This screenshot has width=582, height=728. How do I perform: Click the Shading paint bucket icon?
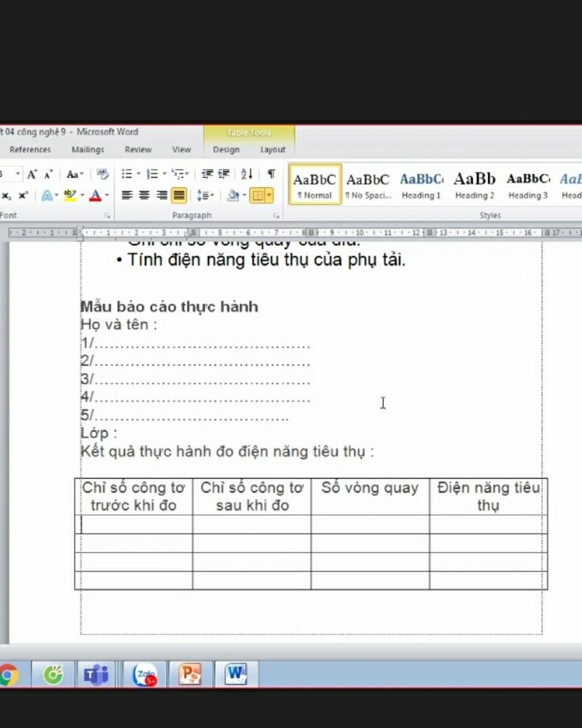(233, 196)
